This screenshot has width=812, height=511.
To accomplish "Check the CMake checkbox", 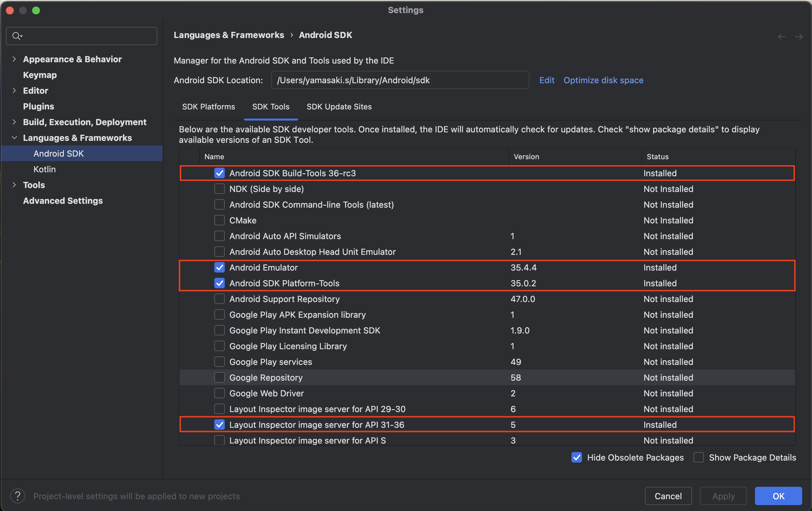I will (220, 220).
